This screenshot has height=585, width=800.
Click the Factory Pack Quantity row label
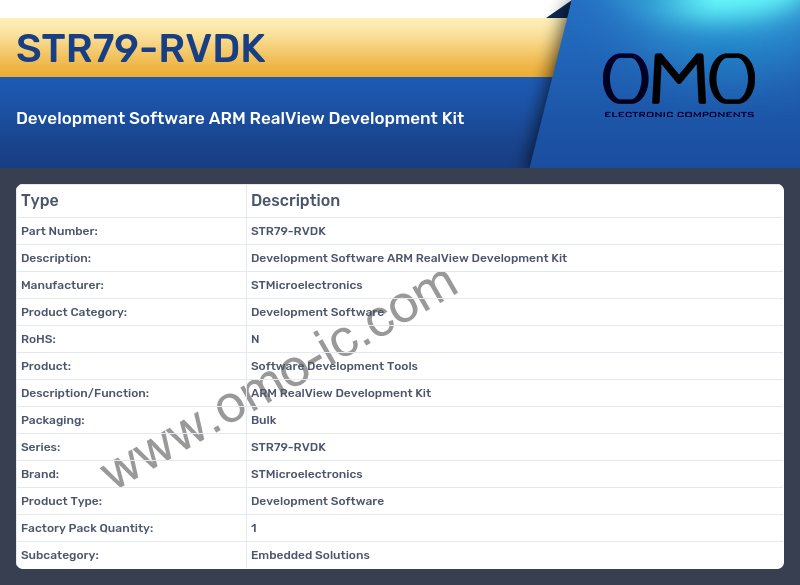click(87, 528)
